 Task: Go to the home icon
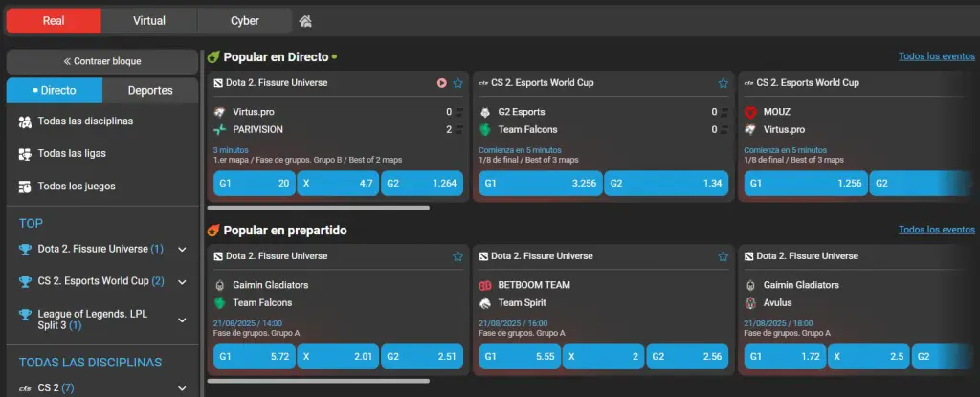[305, 21]
